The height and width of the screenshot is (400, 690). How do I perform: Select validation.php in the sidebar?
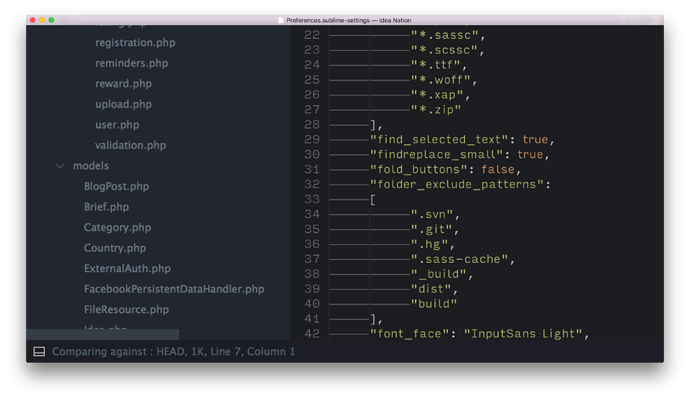[130, 145]
